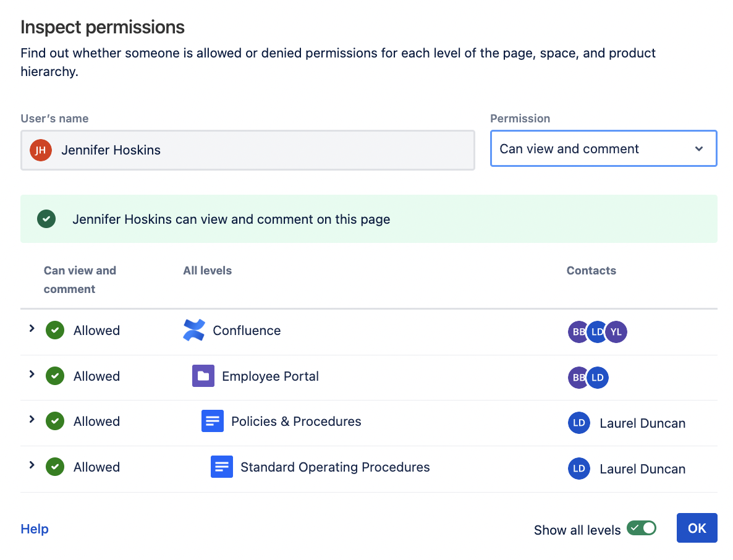
Task: Click the Allowed checkmark in Policies & Procedures row
Action: 55,421
